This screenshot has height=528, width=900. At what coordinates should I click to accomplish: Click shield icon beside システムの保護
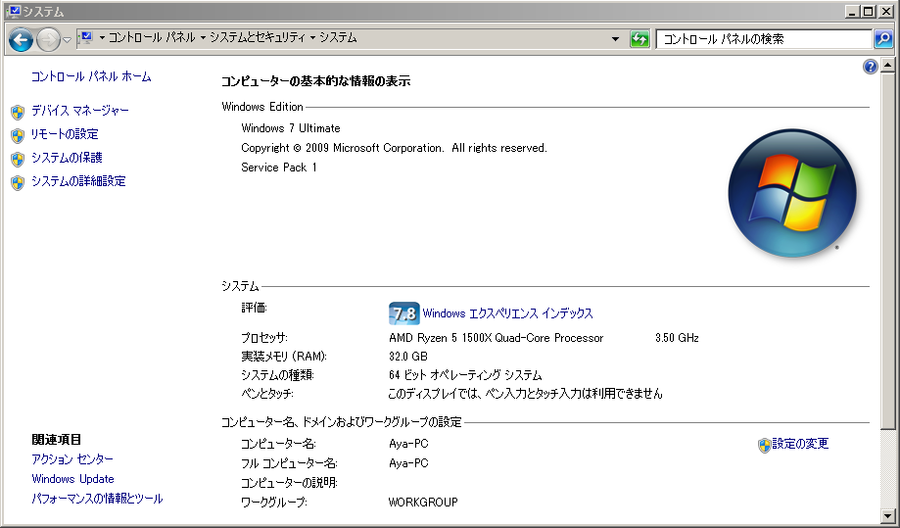tap(18, 159)
